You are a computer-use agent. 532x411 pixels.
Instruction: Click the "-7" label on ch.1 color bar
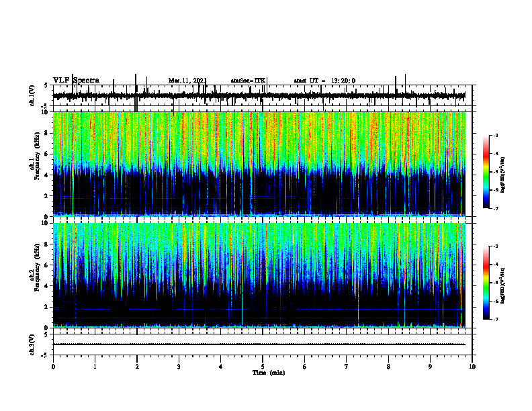coord(496,208)
